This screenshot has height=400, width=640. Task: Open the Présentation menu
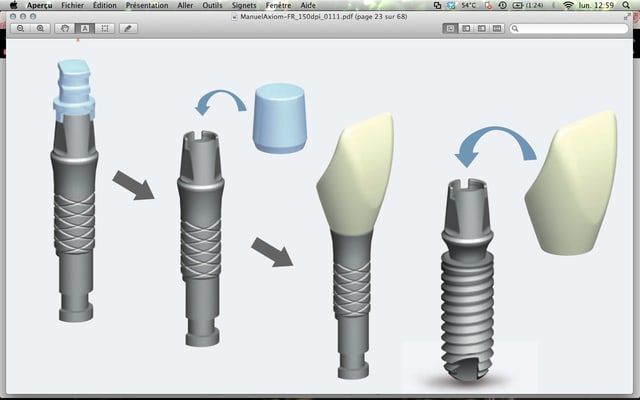coord(148,5)
